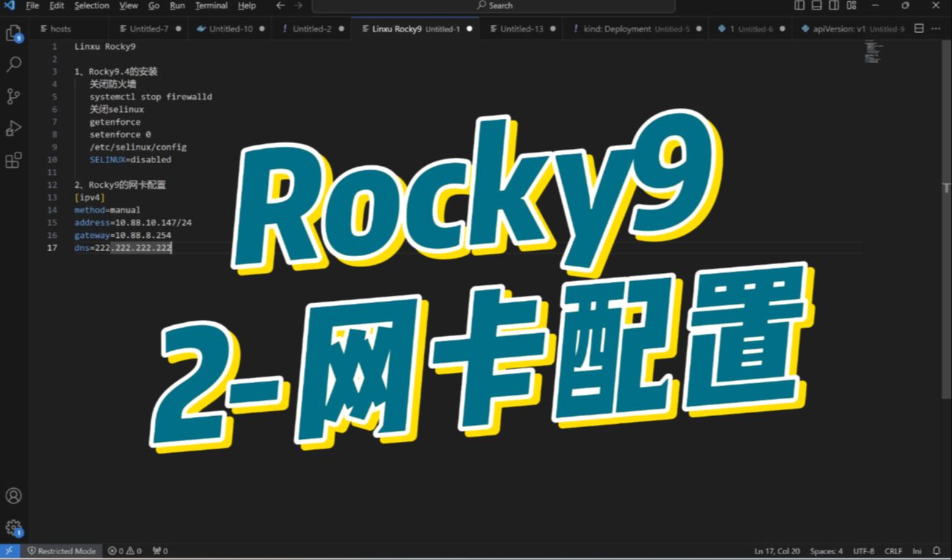The height and width of the screenshot is (560, 952).
Task: Customize layout from title bar icon
Action: [851, 5]
